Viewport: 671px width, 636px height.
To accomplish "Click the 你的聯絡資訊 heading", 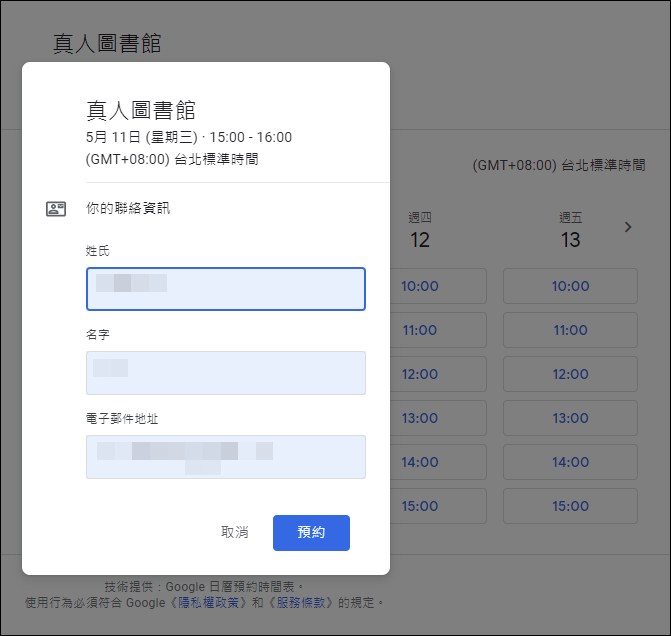I will pos(128,208).
